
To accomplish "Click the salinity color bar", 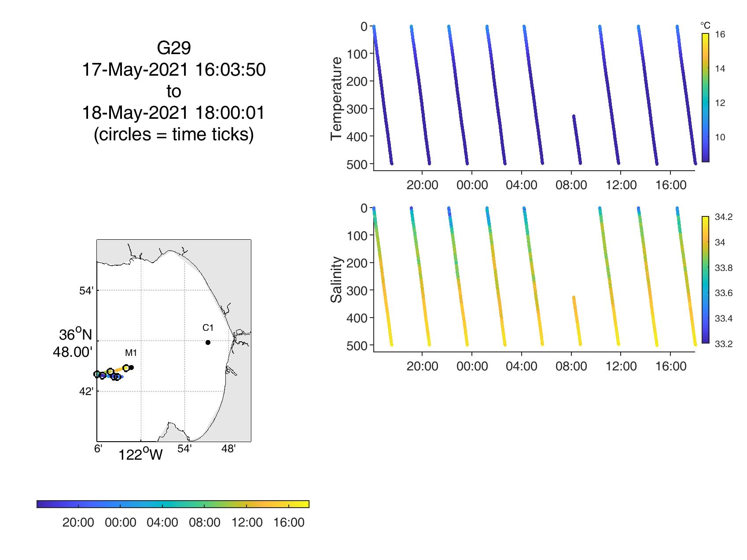I will coord(705,279).
